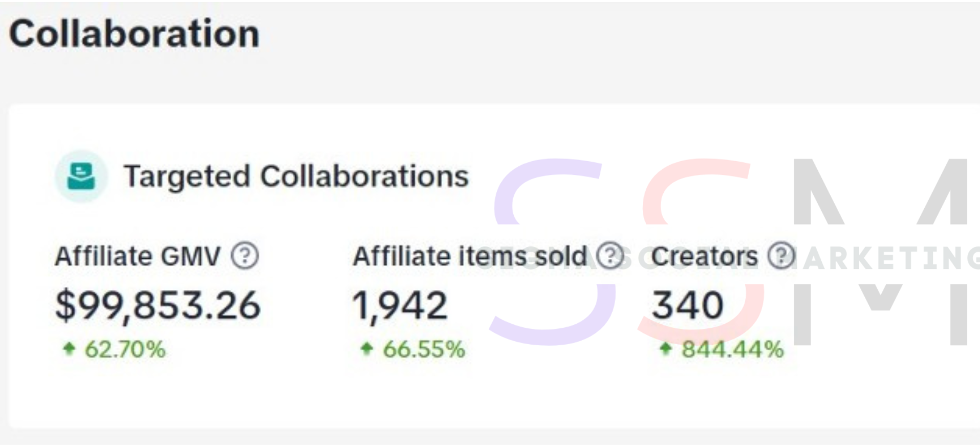
Task: Click the 62.70% growth percentage
Action: click(x=125, y=349)
